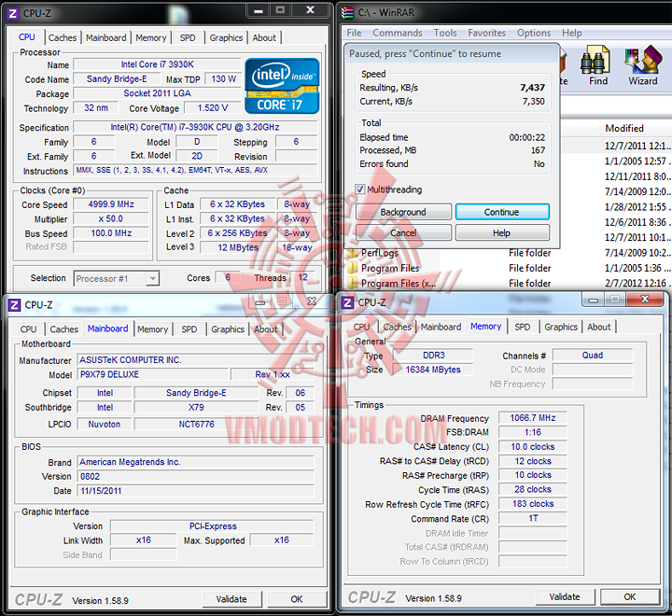Open the Commands menu in WinRAR
The width and height of the screenshot is (672, 616).
pos(398,33)
